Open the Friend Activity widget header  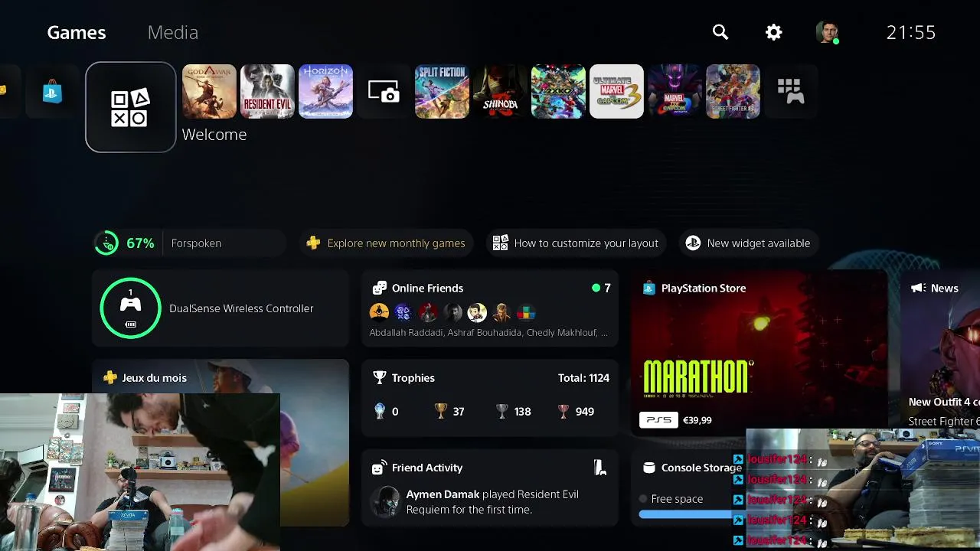[x=427, y=468]
